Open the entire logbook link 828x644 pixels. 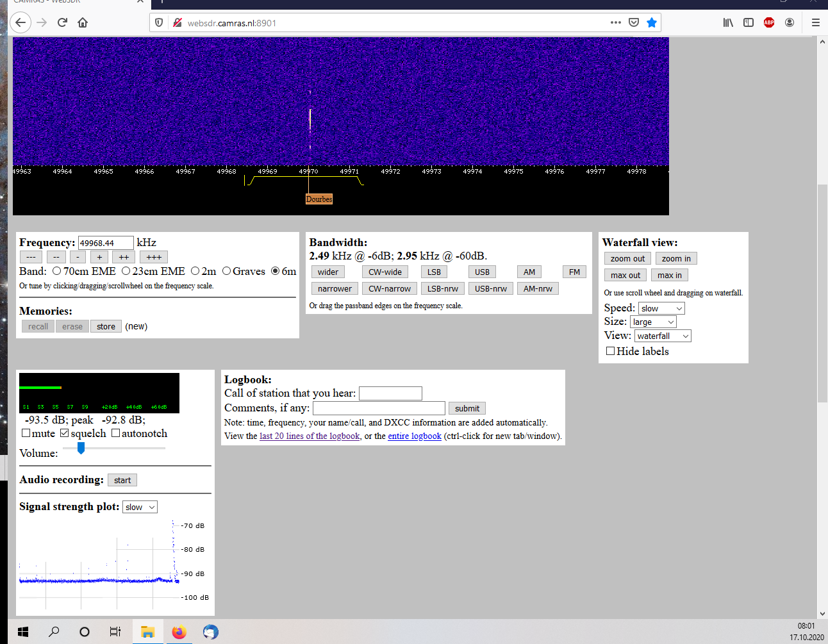coord(415,436)
